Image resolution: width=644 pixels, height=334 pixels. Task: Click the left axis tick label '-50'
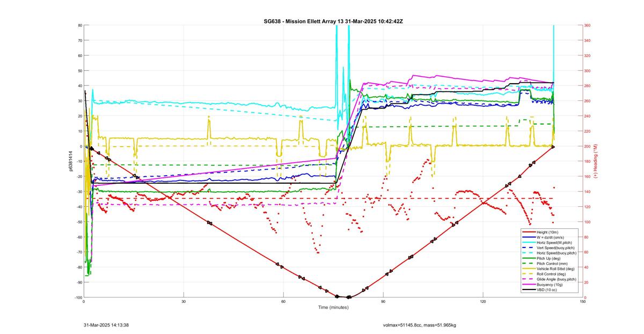tap(78, 222)
